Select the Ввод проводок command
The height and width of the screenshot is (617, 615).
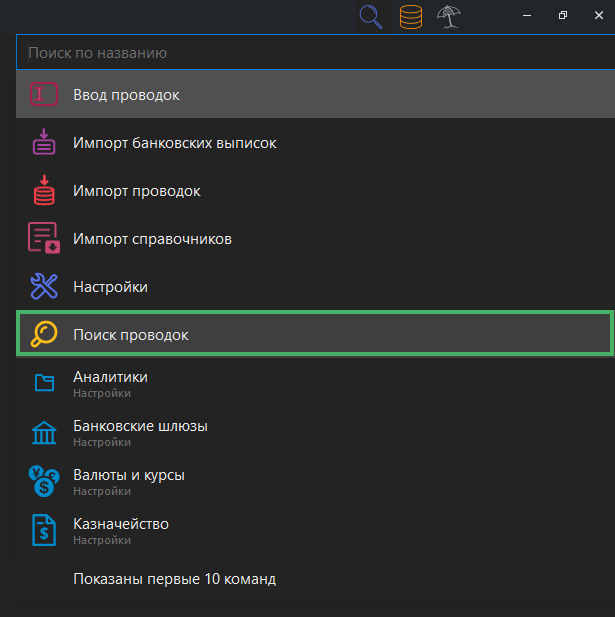click(126, 95)
